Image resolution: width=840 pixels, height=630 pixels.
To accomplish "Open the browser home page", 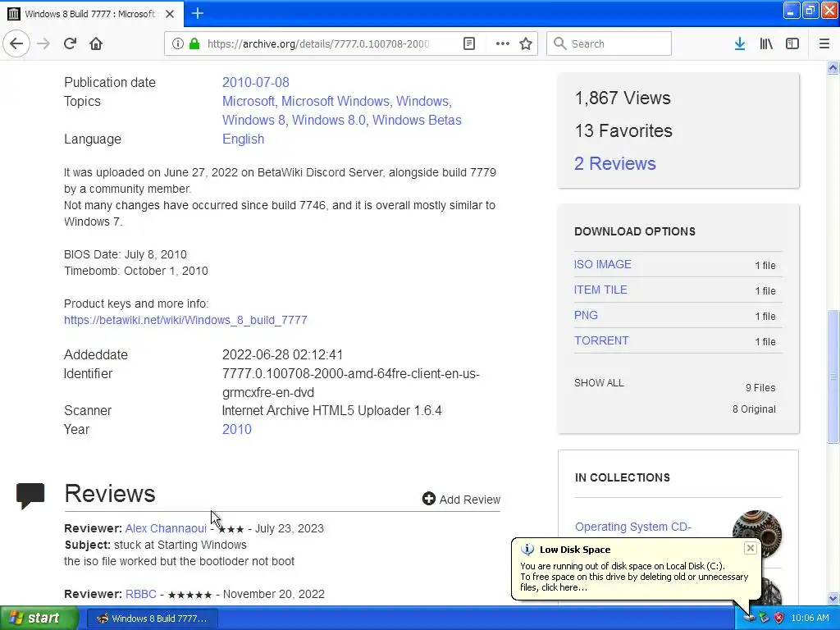I will [96, 43].
